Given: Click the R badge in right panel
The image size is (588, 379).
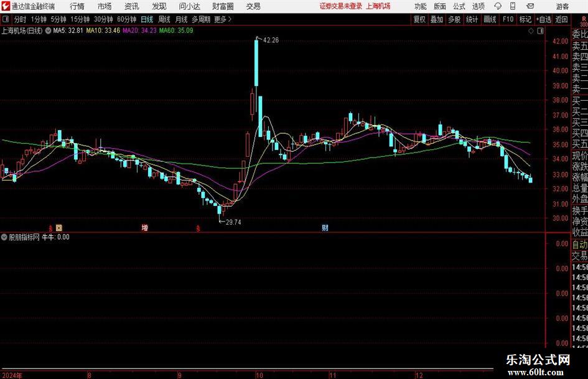Looking at the screenshot, I should pyautogui.click(x=584, y=19).
